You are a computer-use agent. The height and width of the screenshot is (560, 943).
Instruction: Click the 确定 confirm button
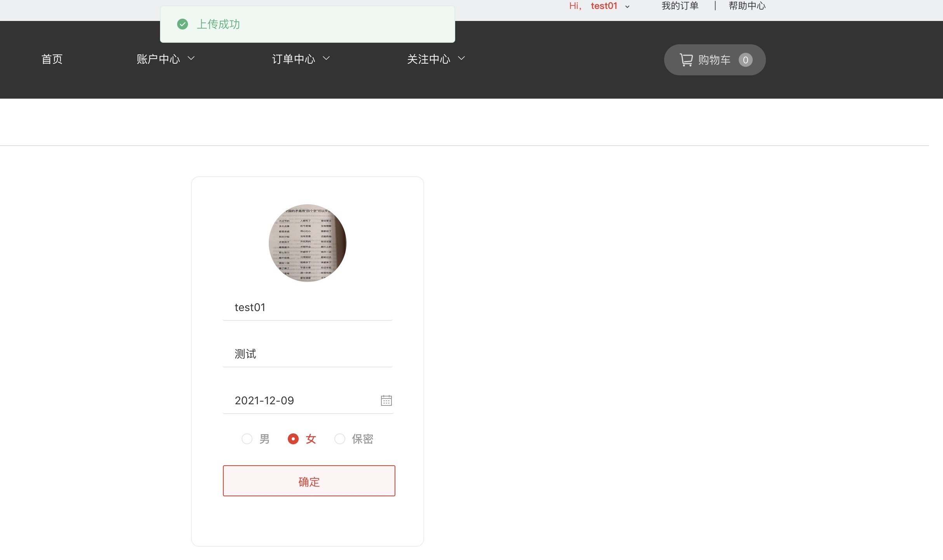point(309,481)
